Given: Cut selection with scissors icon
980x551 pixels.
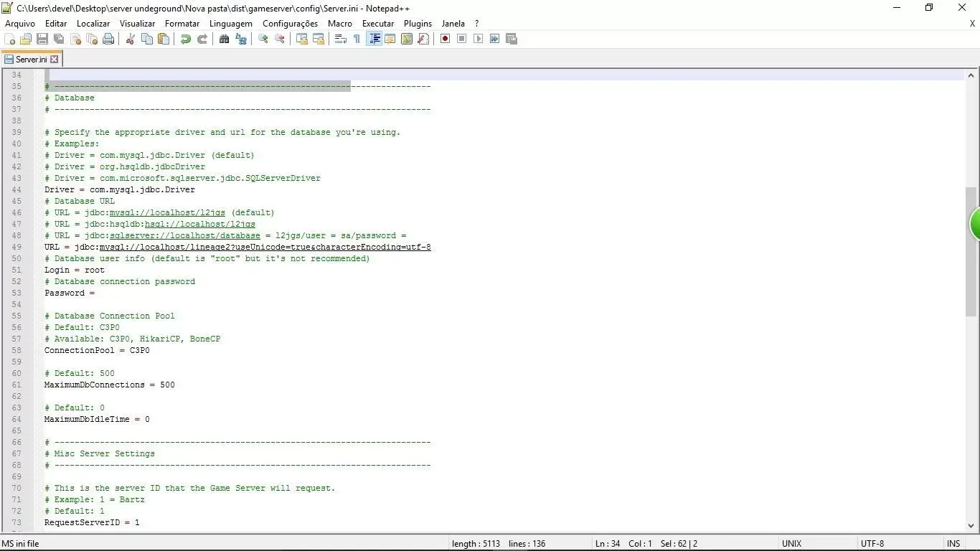Looking at the screenshot, I should click(x=131, y=39).
